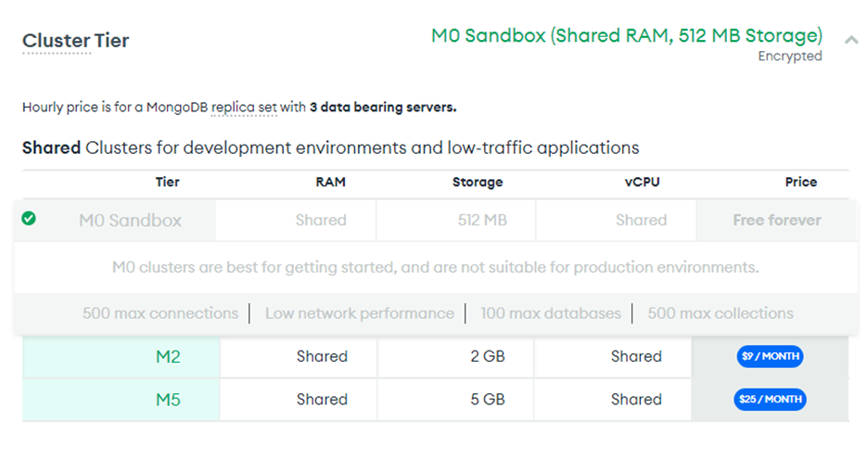Image resolution: width=868 pixels, height=460 pixels.
Task: Open the replica set link
Action: click(x=244, y=107)
